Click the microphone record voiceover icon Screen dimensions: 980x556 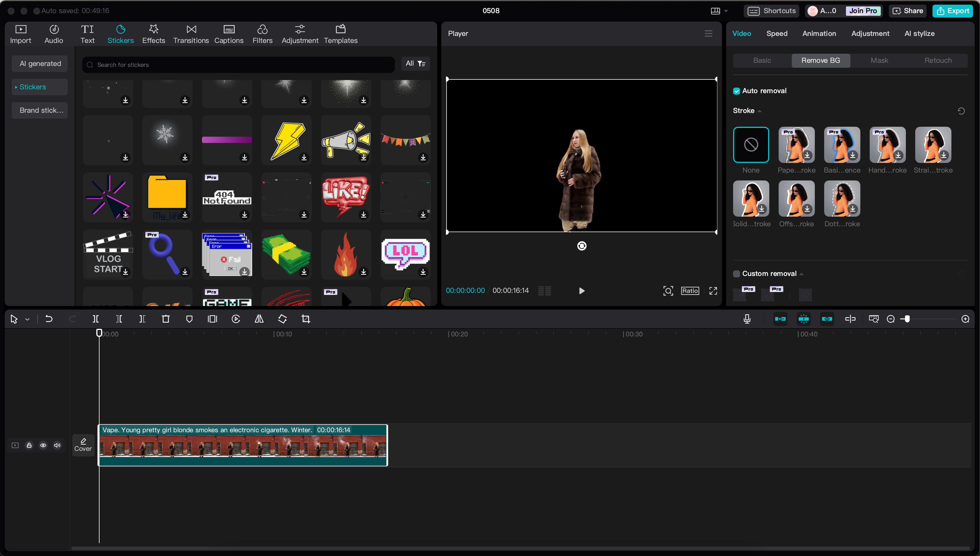(x=747, y=319)
